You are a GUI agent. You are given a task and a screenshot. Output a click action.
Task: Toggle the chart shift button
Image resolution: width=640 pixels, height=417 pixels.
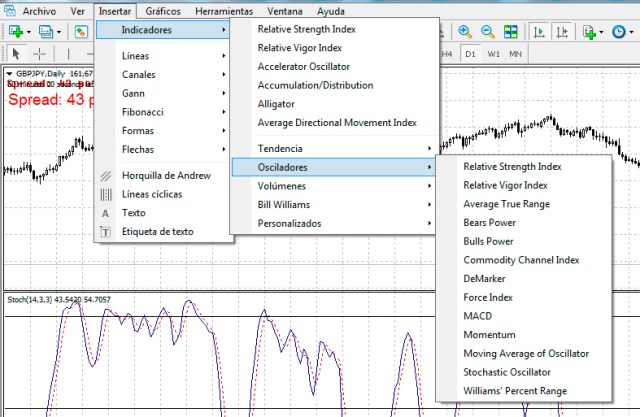562,32
